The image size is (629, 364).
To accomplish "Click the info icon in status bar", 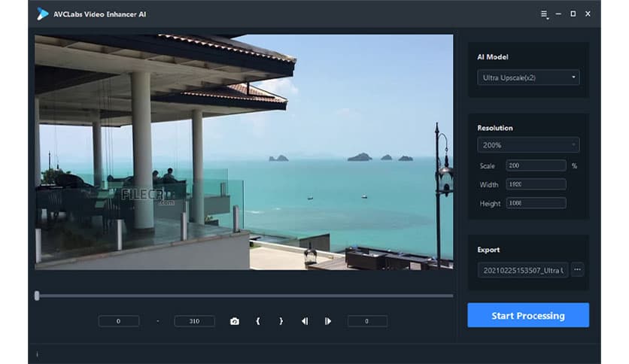I will 37,354.
